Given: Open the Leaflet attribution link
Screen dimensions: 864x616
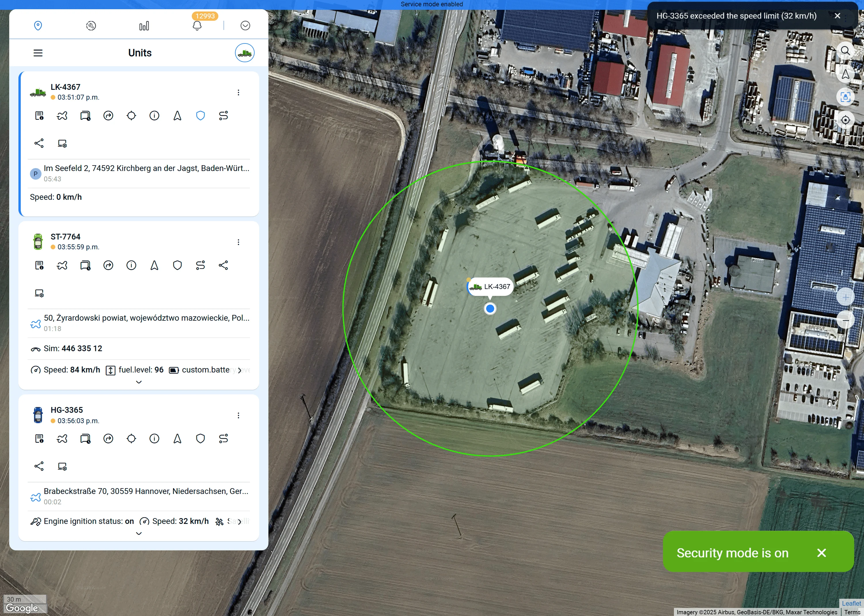Looking at the screenshot, I should click(x=851, y=603).
